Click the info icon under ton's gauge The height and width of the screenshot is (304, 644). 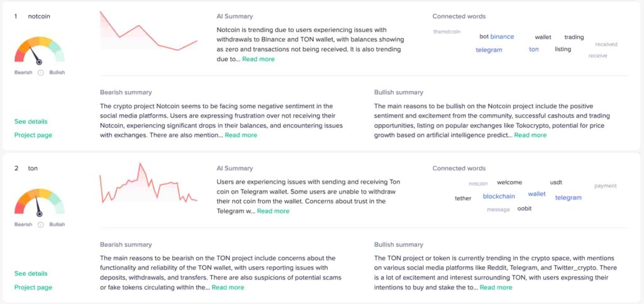pyautogui.click(x=41, y=224)
